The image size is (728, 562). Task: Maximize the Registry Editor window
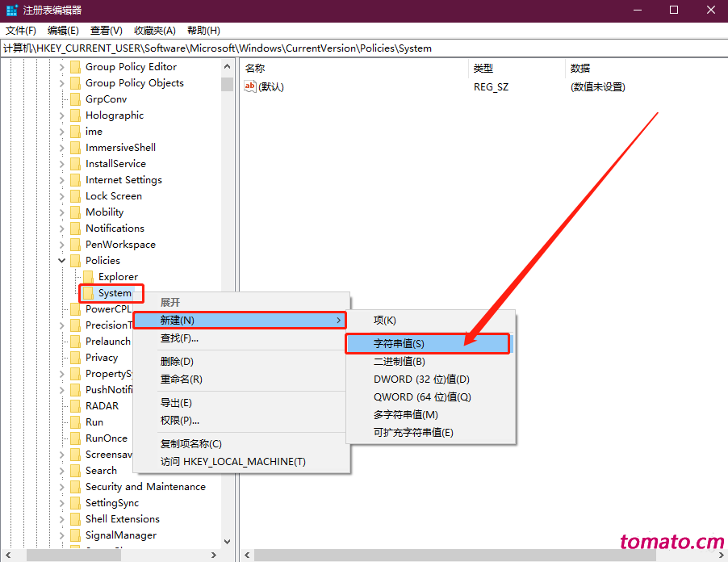point(674,10)
